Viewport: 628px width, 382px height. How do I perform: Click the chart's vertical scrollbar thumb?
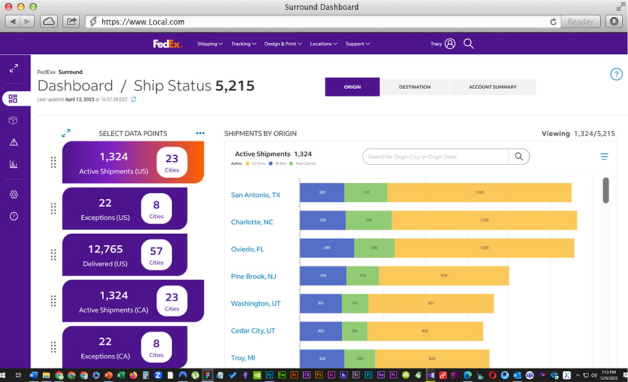point(606,190)
